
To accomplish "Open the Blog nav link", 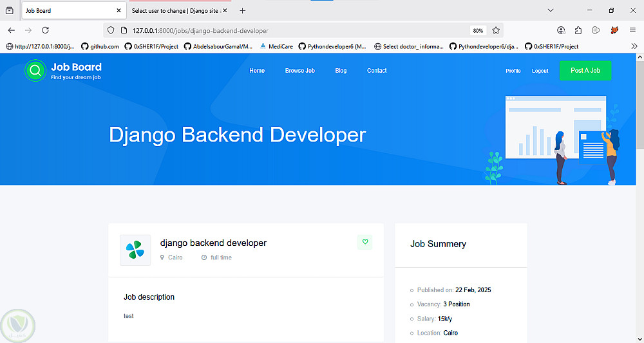I will tap(341, 71).
